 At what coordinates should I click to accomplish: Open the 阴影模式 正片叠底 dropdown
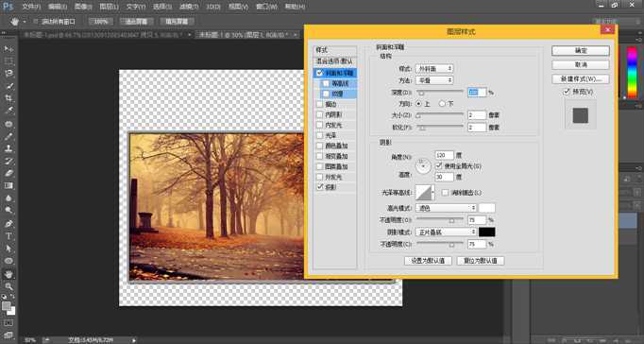pyautogui.click(x=446, y=232)
